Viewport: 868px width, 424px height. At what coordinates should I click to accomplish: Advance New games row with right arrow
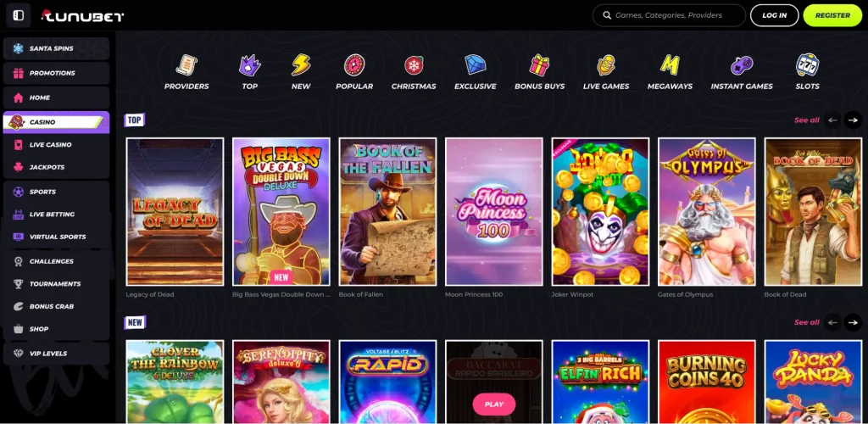pyautogui.click(x=853, y=322)
